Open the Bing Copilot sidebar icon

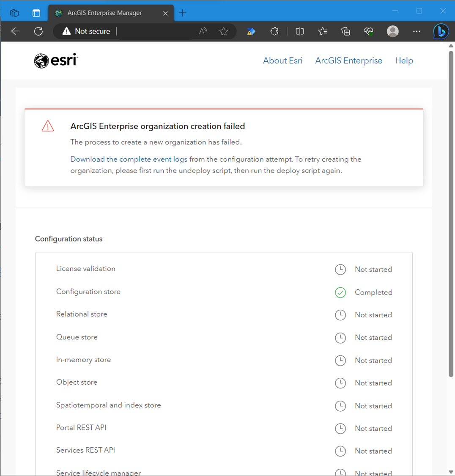click(441, 31)
